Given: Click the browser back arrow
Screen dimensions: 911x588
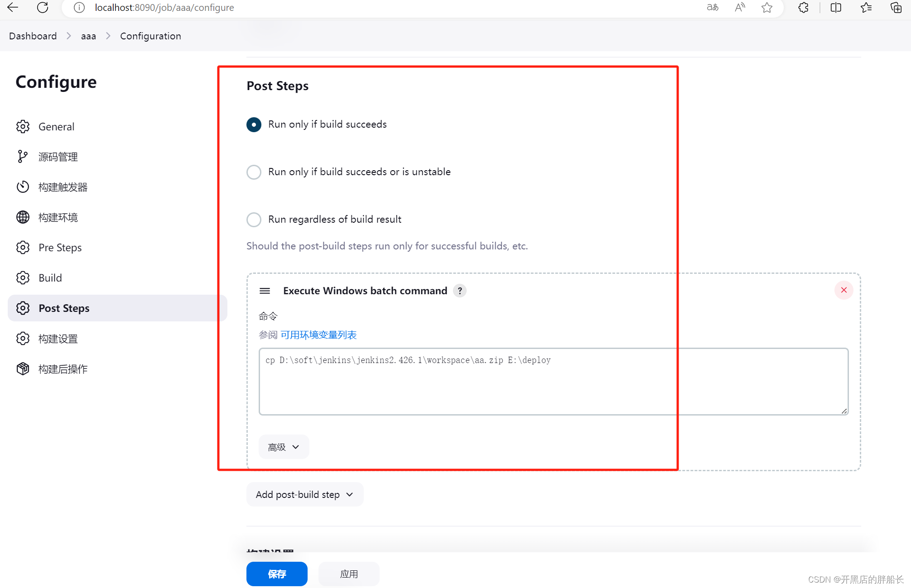Looking at the screenshot, I should 13,7.
